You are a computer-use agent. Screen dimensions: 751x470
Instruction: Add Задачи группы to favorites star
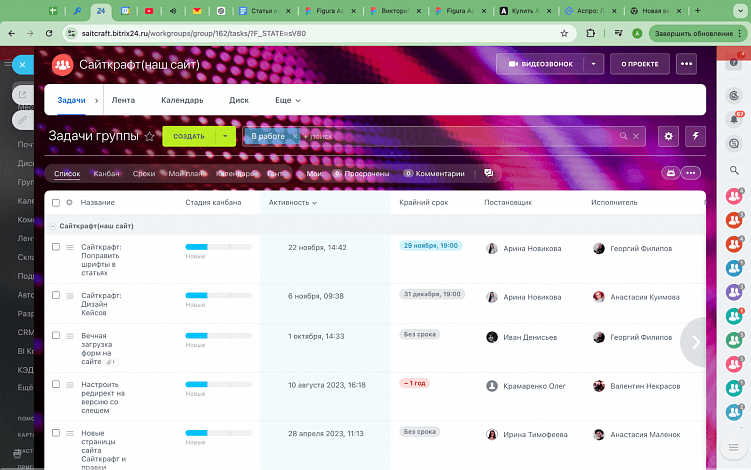click(149, 137)
